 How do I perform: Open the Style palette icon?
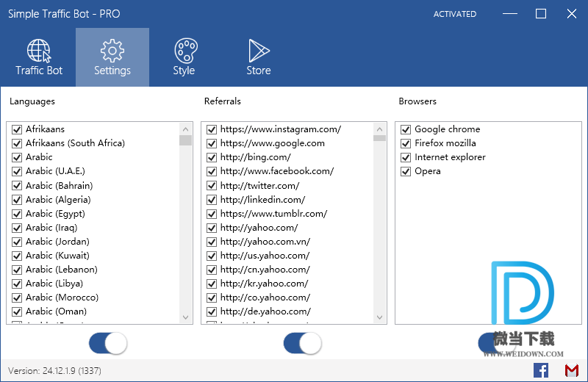(x=184, y=51)
